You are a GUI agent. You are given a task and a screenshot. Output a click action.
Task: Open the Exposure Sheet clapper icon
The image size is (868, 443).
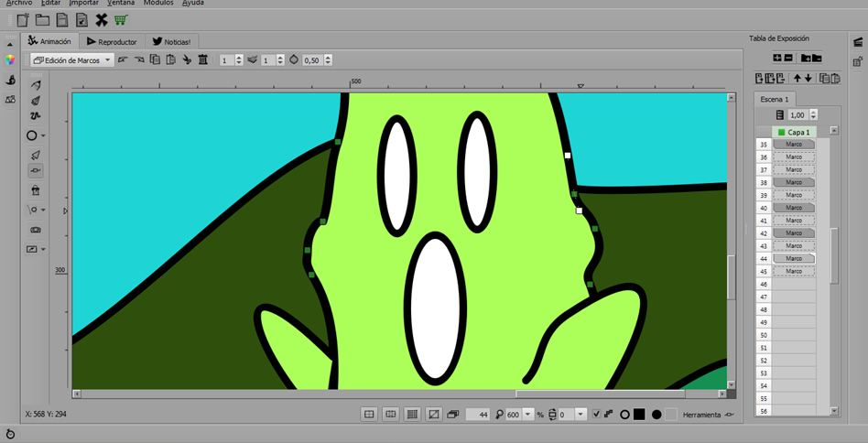tap(858, 41)
